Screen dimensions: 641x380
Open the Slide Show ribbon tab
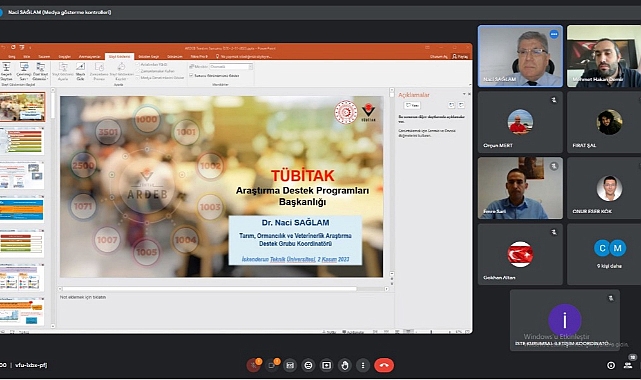pyautogui.click(x=119, y=56)
